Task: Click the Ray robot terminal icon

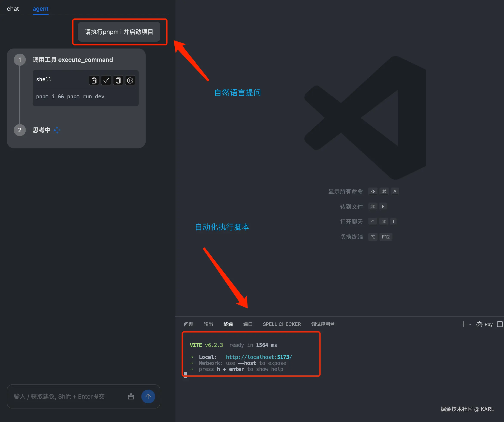Action: pyautogui.click(x=479, y=324)
